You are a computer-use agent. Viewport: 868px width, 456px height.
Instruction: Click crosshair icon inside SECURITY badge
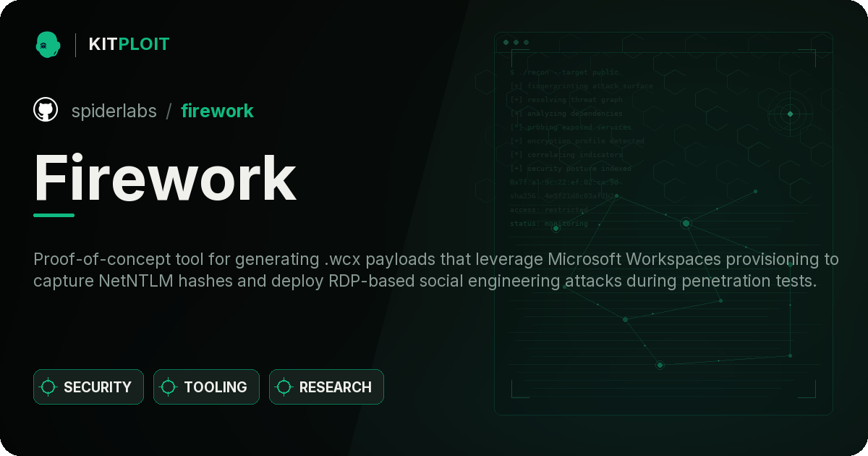(48, 387)
